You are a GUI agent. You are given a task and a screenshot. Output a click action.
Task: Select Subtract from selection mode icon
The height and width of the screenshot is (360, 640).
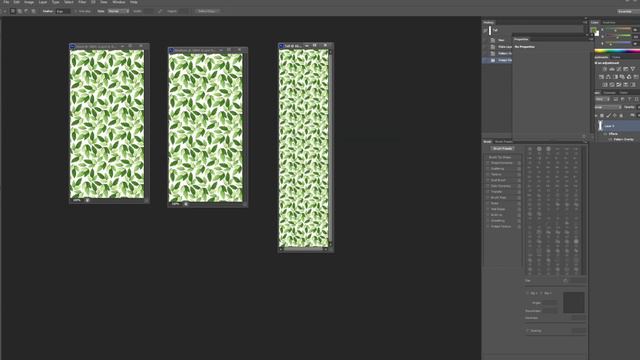[27, 11]
